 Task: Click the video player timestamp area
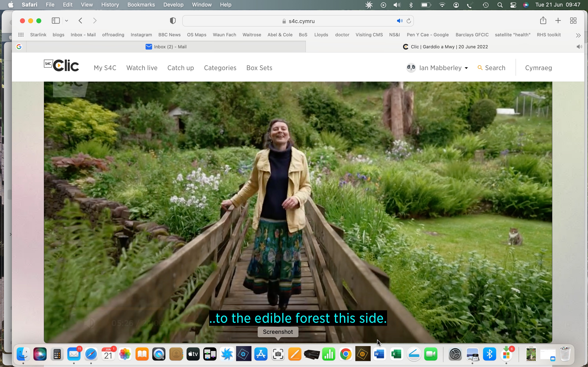pyautogui.click(x=137, y=323)
